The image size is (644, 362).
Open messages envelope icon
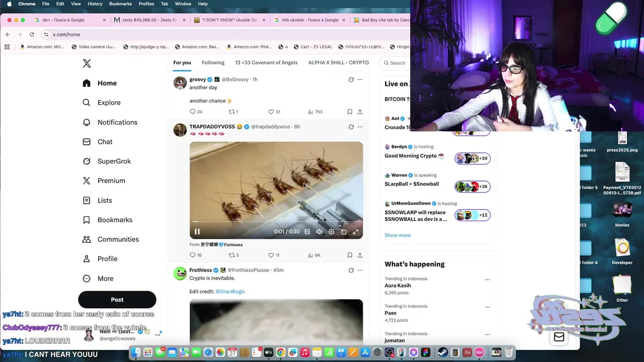[x=559, y=338]
